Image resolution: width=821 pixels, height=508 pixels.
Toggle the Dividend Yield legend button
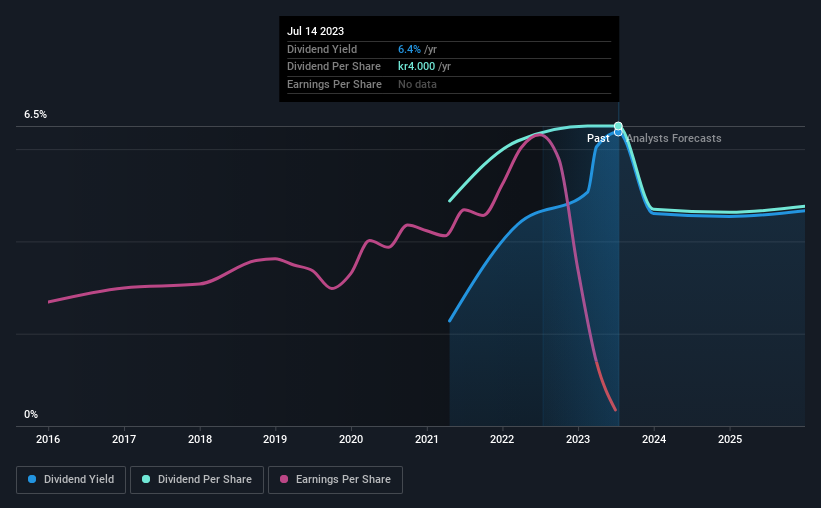click(71, 480)
